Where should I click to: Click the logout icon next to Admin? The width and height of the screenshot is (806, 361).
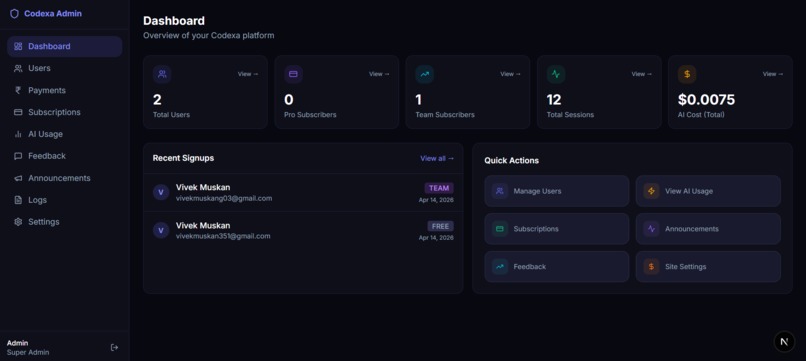tap(114, 348)
